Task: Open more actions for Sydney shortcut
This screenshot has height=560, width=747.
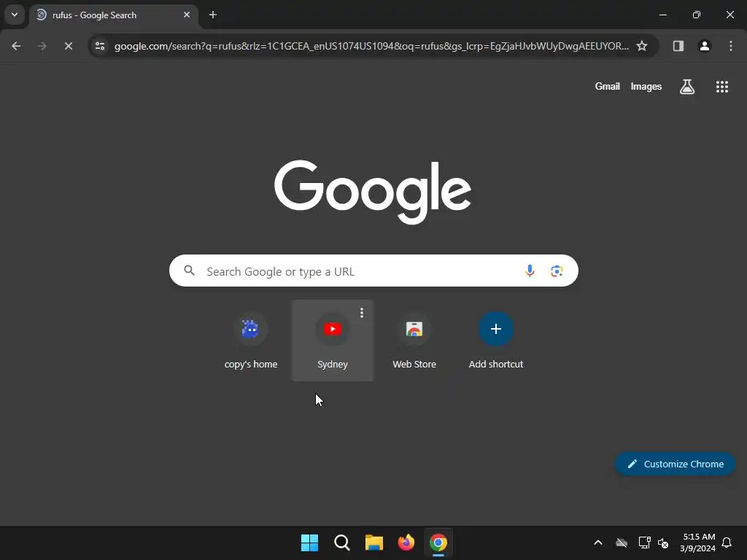Action: tap(362, 313)
